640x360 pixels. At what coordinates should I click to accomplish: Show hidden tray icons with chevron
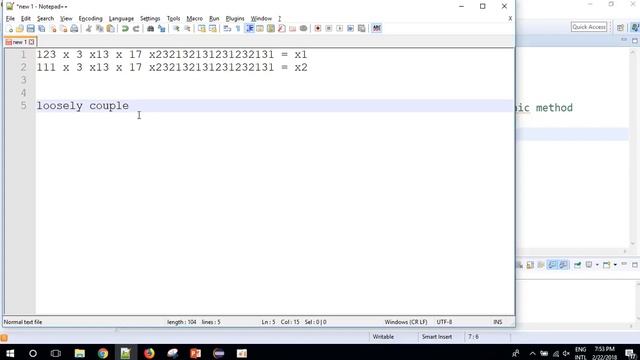click(532, 353)
